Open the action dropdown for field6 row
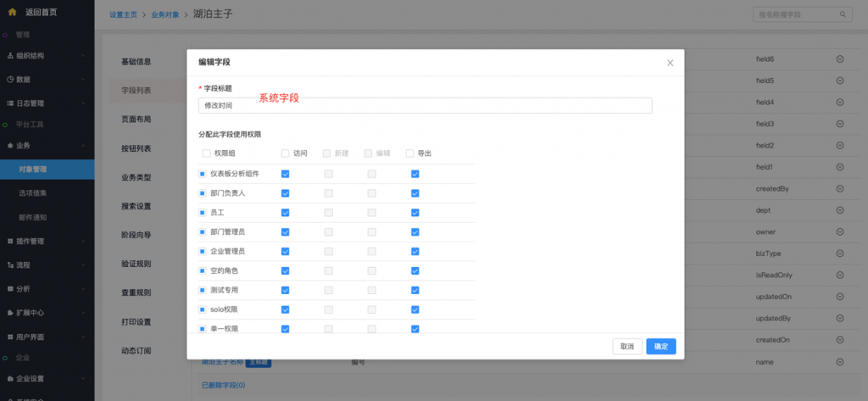868x401 pixels. point(840,58)
